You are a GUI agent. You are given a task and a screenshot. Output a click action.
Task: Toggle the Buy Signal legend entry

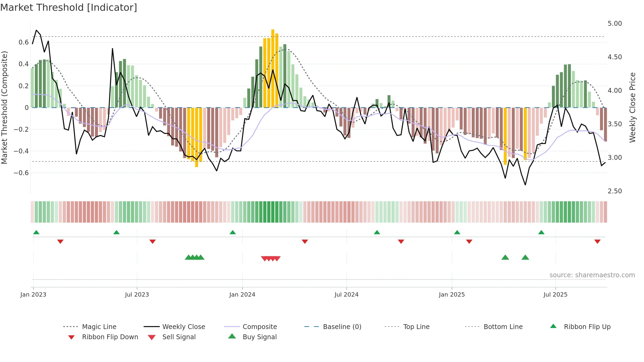252,337
